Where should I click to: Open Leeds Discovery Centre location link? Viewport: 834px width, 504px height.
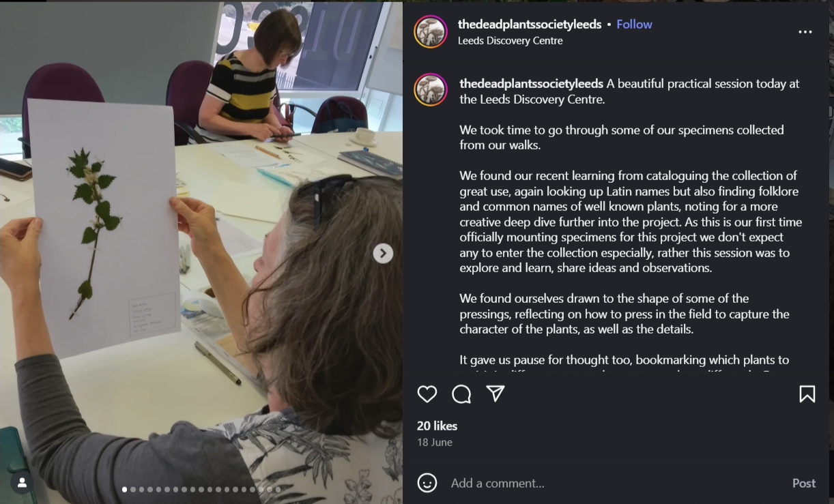point(511,41)
